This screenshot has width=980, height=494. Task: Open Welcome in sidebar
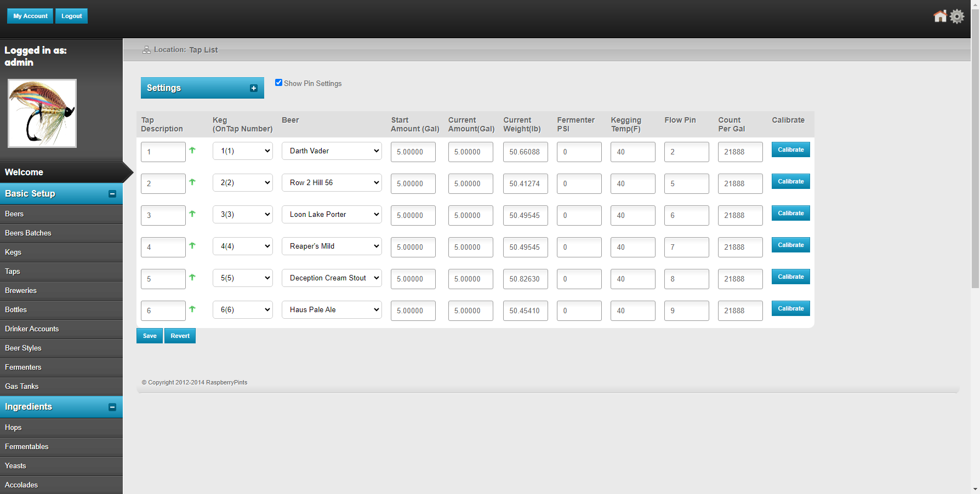coord(61,172)
